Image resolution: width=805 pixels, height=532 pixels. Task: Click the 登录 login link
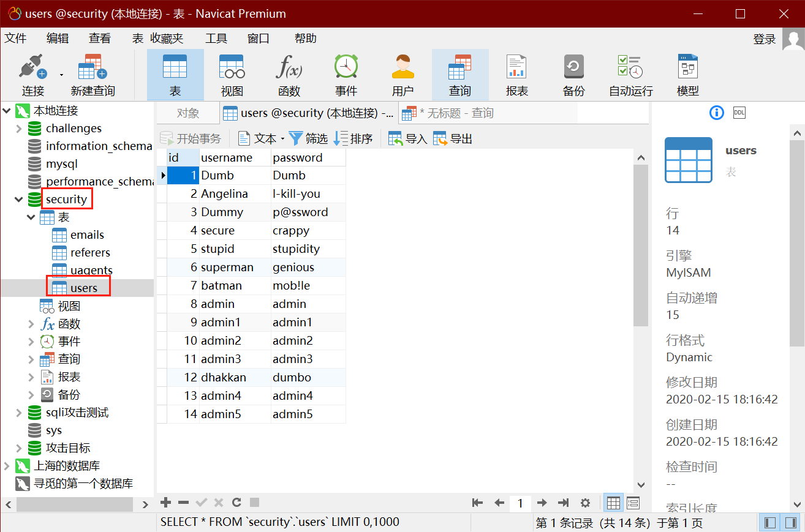point(765,39)
